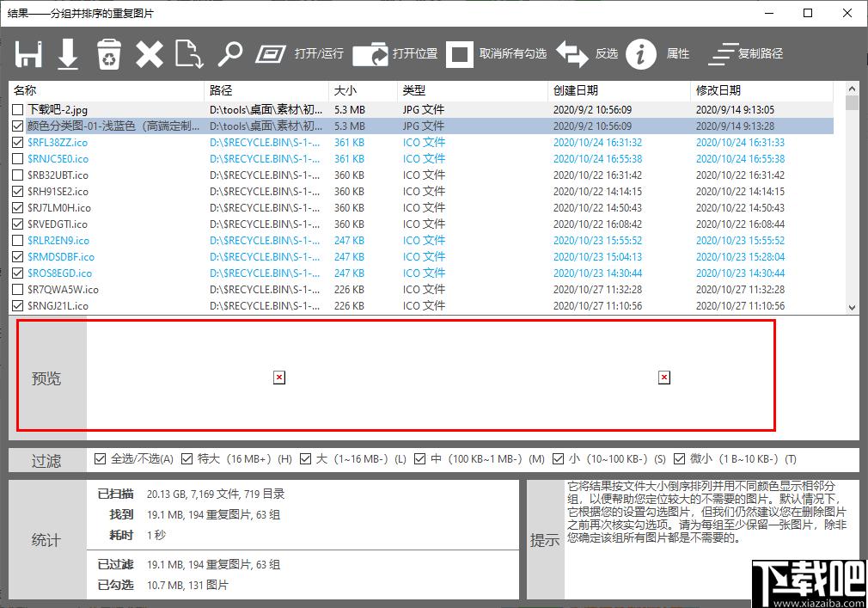Select the $RVEDGTI.ico file name

58,224
